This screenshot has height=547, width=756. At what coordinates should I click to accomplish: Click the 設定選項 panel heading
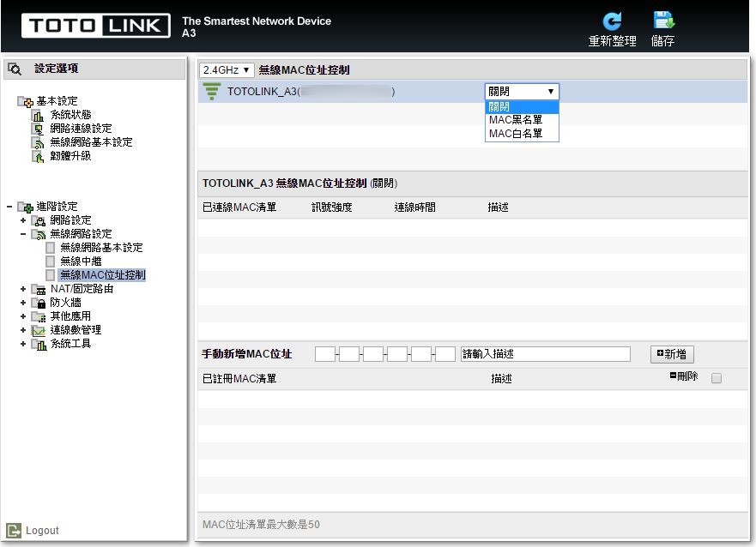tap(57, 69)
